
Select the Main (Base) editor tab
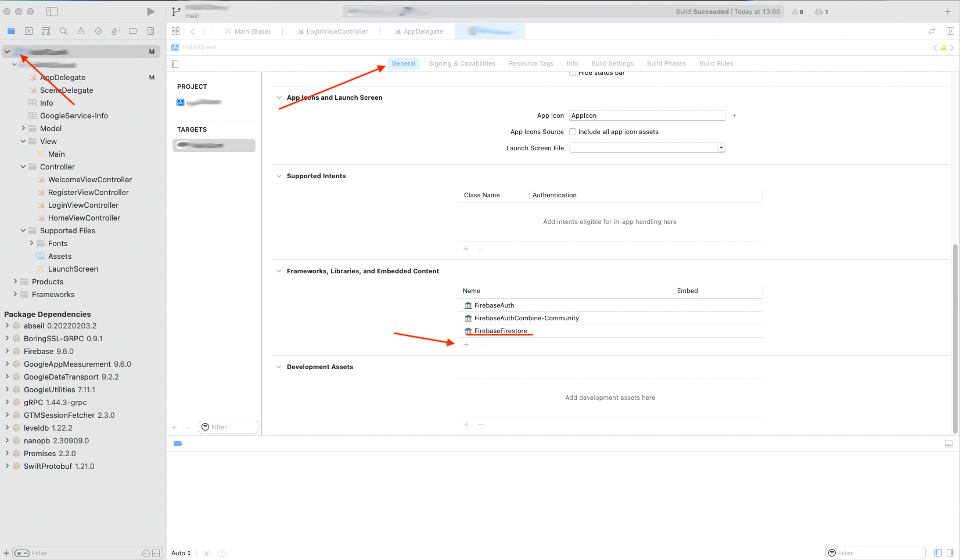[247, 31]
